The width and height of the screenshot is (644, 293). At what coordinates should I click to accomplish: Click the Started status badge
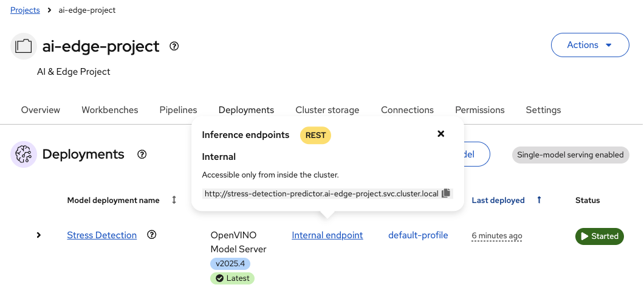click(599, 236)
